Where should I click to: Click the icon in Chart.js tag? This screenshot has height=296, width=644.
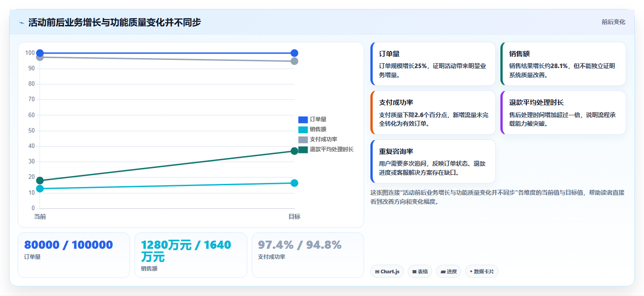[377, 272]
